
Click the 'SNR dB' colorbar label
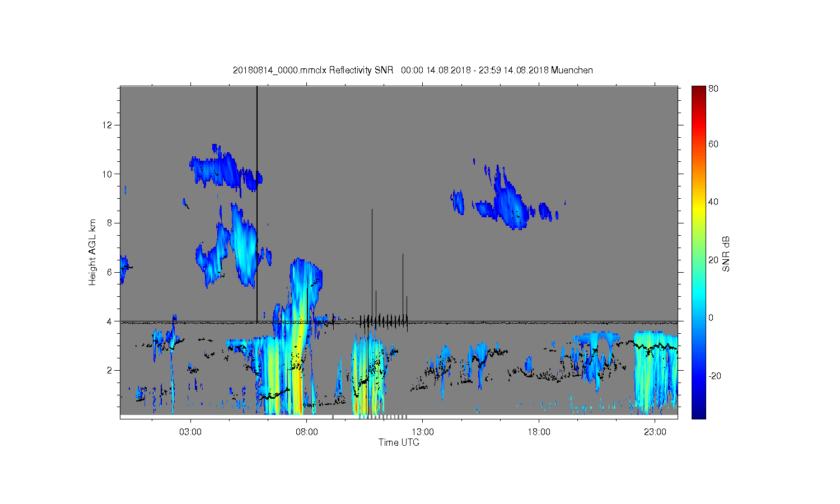(x=726, y=254)
